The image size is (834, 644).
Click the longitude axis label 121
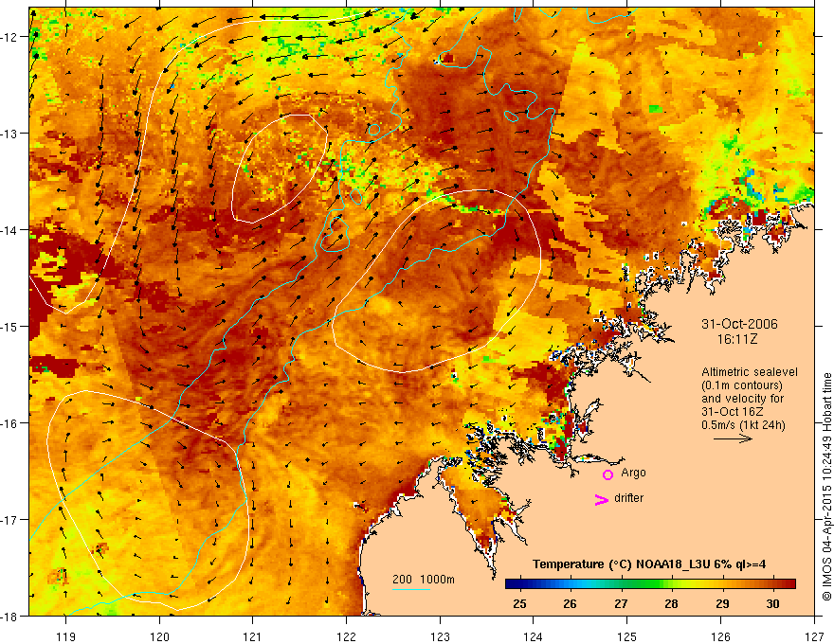[x=253, y=636]
